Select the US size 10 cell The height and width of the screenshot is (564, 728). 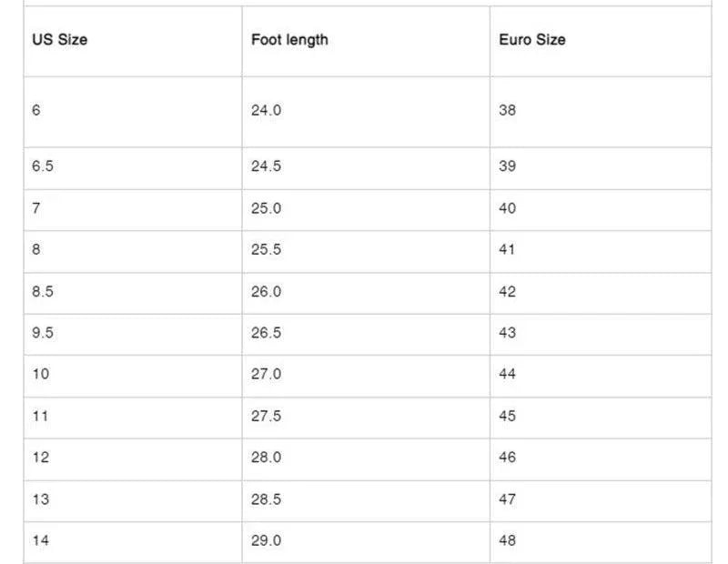(x=40, y=374)
